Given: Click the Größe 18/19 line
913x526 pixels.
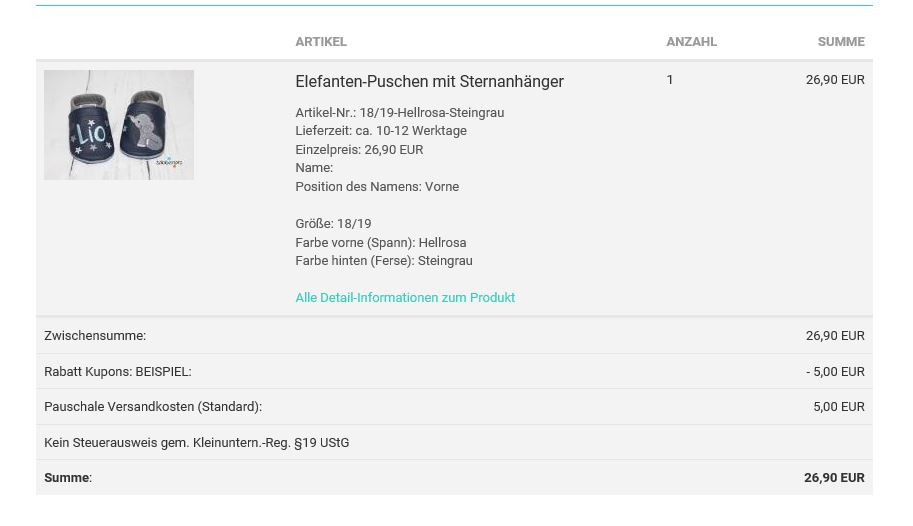Looking at the screenshot, I should point(333,224).
